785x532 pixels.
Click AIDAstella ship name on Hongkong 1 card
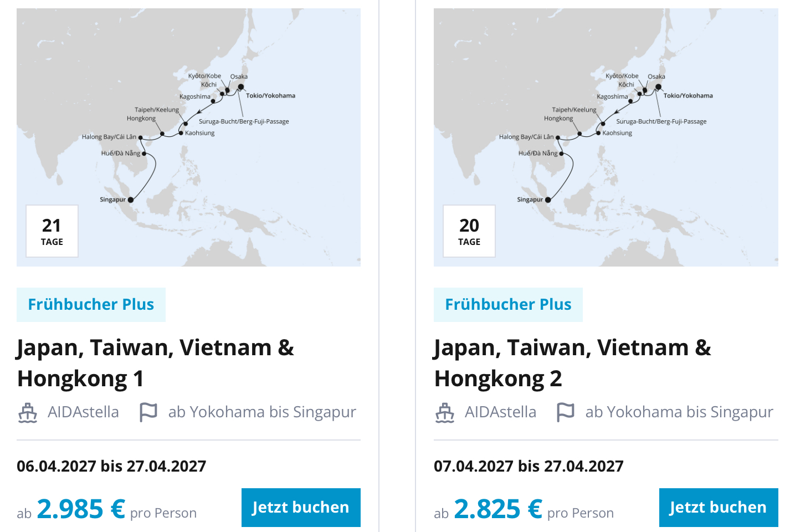click(x=83, y=412)
